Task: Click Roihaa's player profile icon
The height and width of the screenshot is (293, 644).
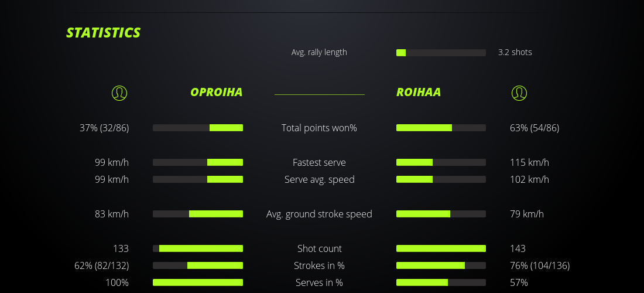Action: click(519, 93)
